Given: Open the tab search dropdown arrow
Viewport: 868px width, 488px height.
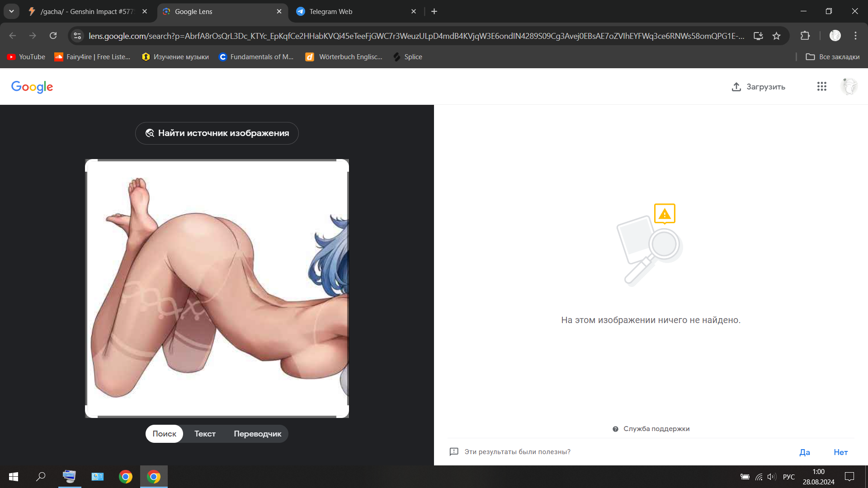Looking at the screenshot, I should tap(11, 11).
